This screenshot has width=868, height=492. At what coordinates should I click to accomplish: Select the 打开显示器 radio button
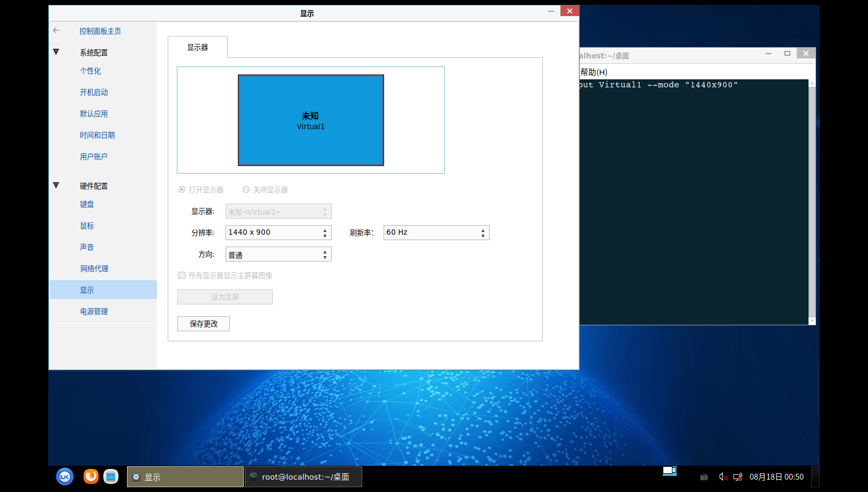coord(182,190)
